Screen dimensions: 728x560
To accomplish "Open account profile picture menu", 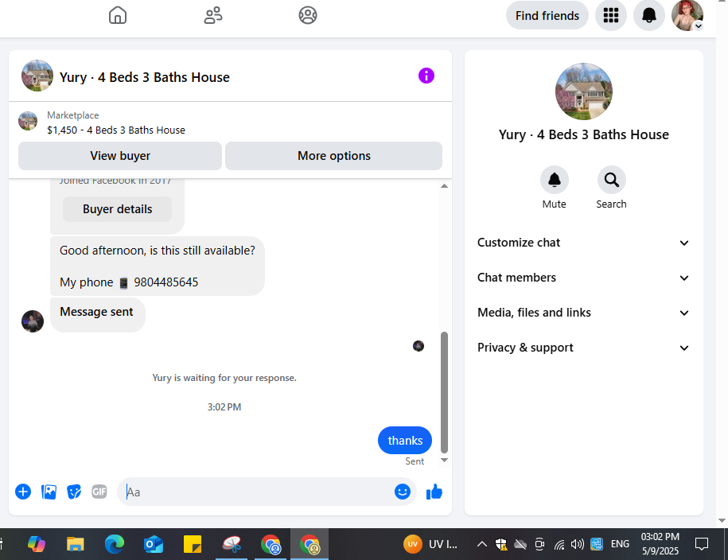I will (687, 15).
